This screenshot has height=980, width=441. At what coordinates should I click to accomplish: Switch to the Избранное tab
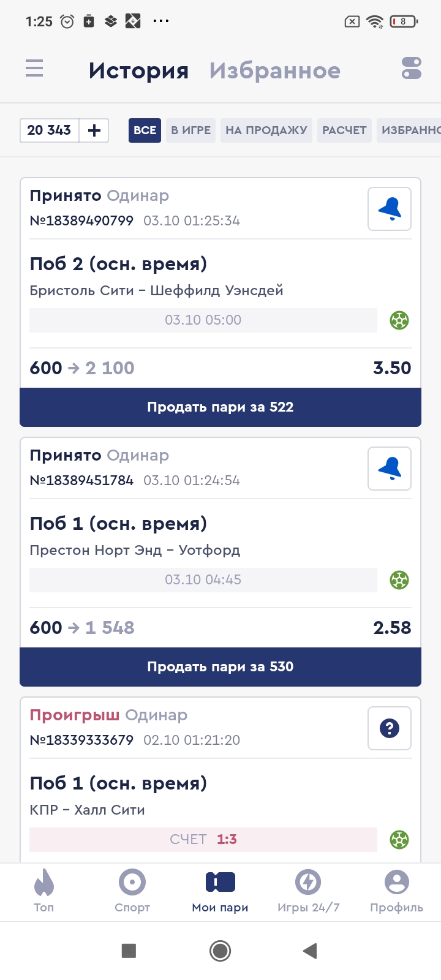coord(274,71)
